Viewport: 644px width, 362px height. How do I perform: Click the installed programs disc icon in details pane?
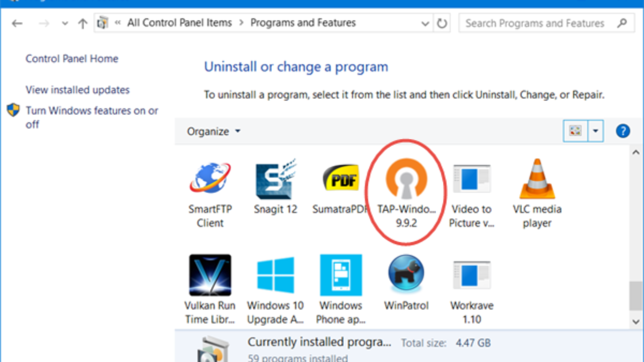point(213,349)
